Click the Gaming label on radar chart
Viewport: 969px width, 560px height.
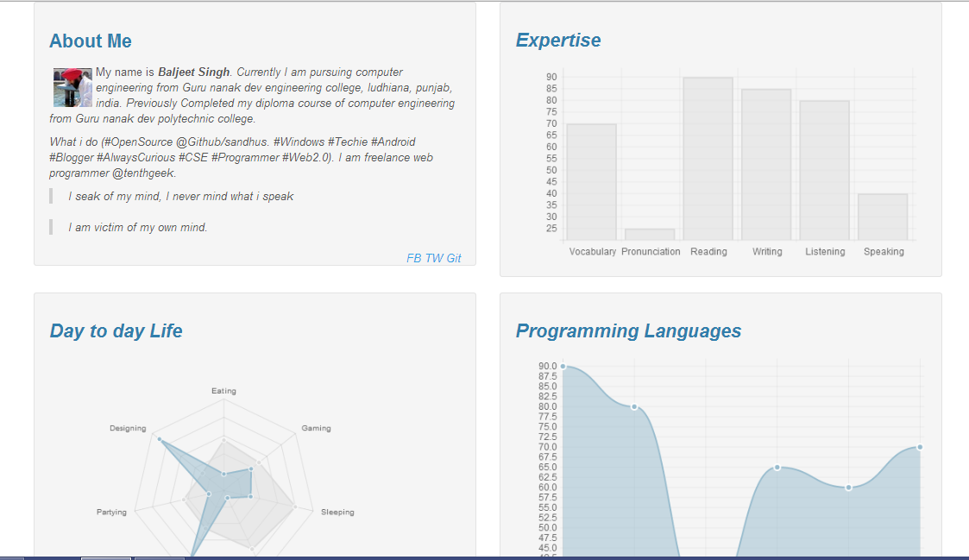point(317,428)
